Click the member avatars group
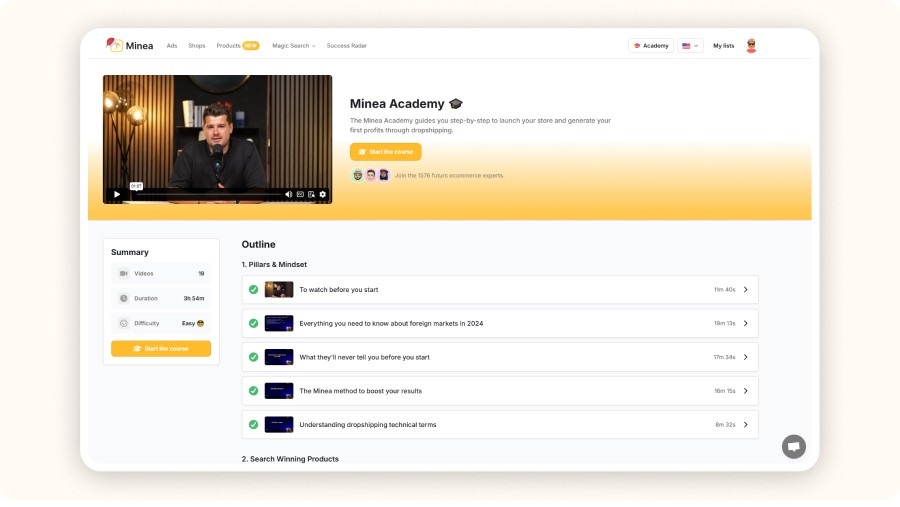 click(371, 175)
